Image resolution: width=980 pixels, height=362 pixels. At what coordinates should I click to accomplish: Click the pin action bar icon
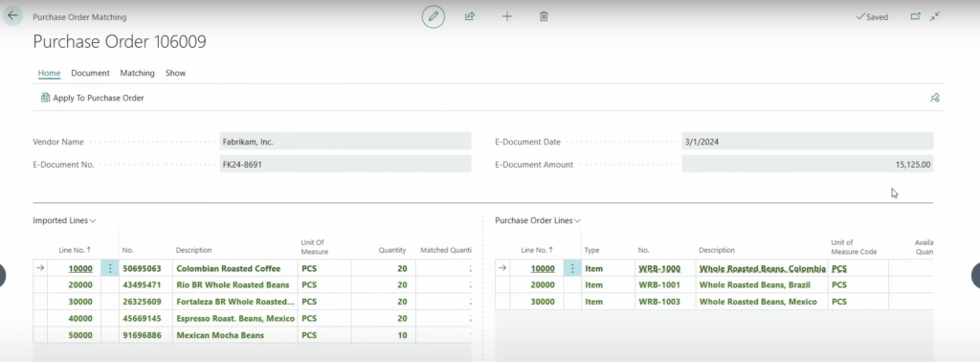point(934,98)
